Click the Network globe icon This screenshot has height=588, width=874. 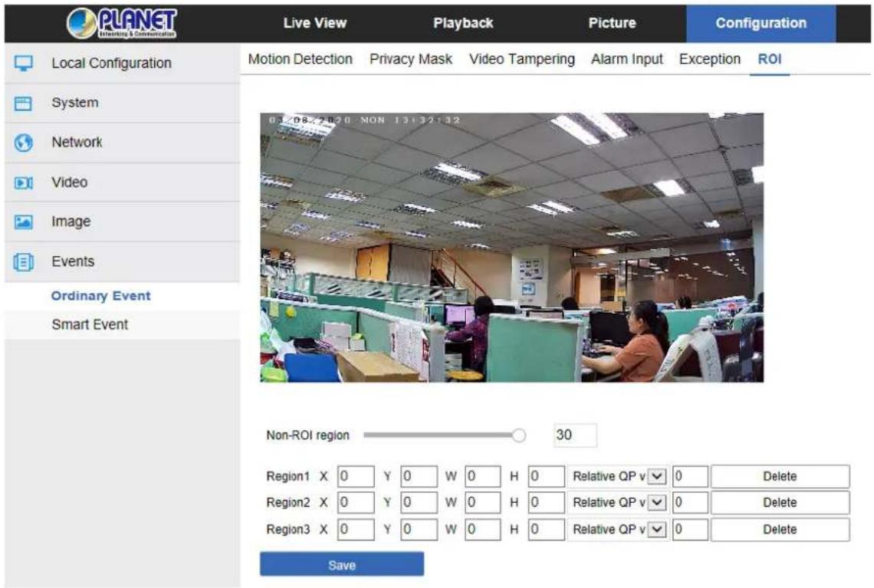[24, 143]
